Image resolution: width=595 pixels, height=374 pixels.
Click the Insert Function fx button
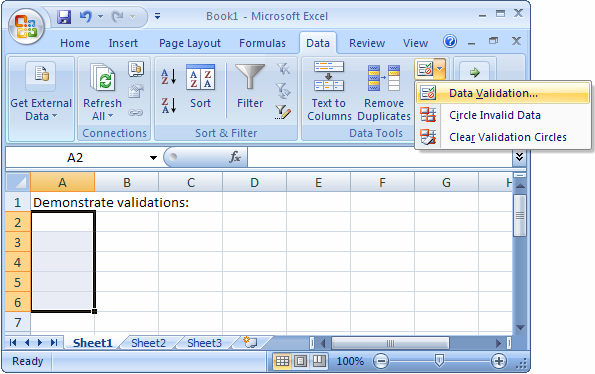click(235, 157)
